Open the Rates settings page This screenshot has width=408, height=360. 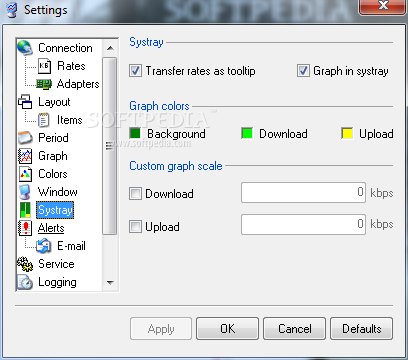[71, 66]
